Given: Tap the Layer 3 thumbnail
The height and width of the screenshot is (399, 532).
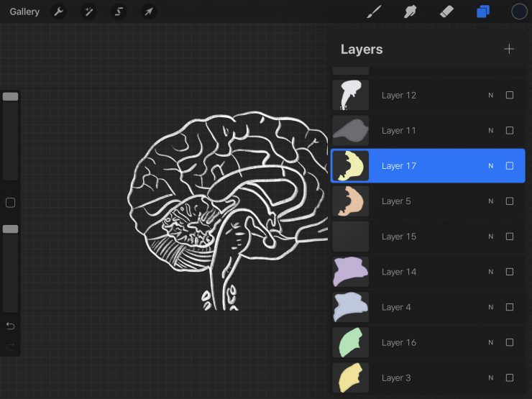Looking at the screenshot, I should (351, 377).
